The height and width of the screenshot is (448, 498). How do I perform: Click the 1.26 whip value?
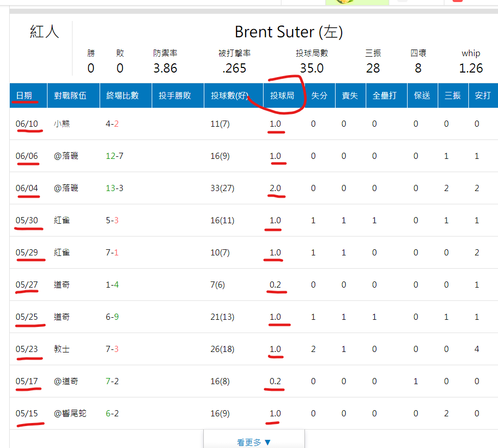pyautogui.click(x=471, y=68)
